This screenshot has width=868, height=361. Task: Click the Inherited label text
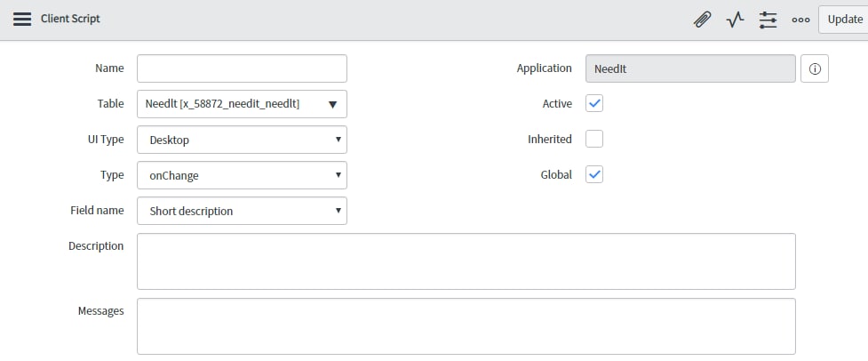pyautogui.click(x=550, y=139)
